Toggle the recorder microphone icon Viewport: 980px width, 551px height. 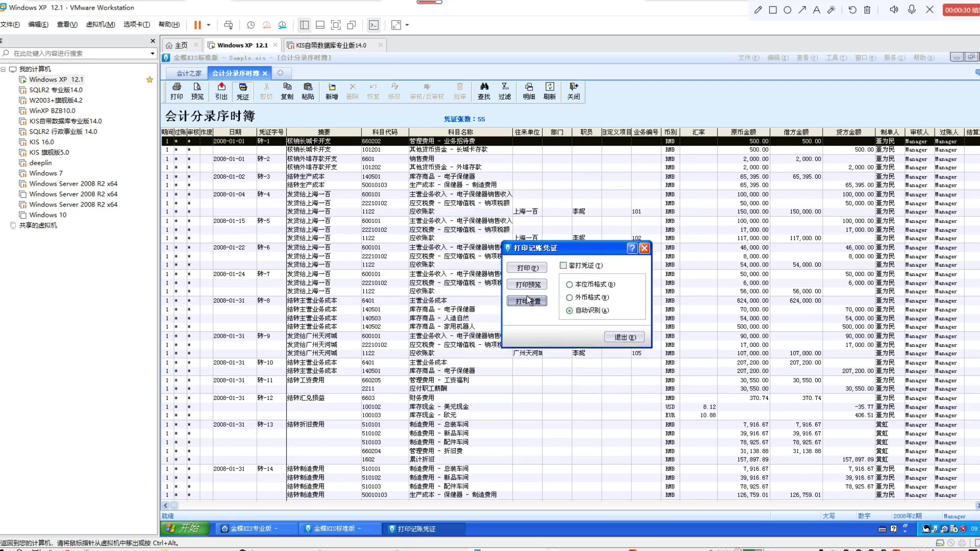pos(912,10)
